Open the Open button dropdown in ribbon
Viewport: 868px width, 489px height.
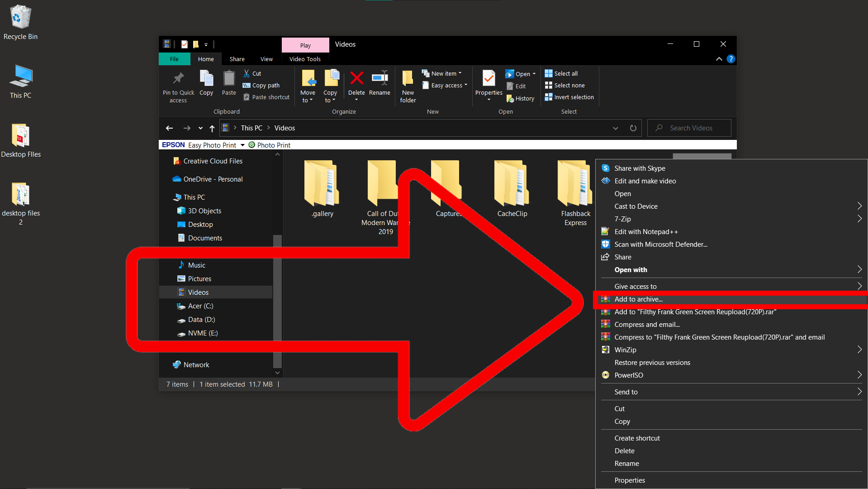(534, 74)
